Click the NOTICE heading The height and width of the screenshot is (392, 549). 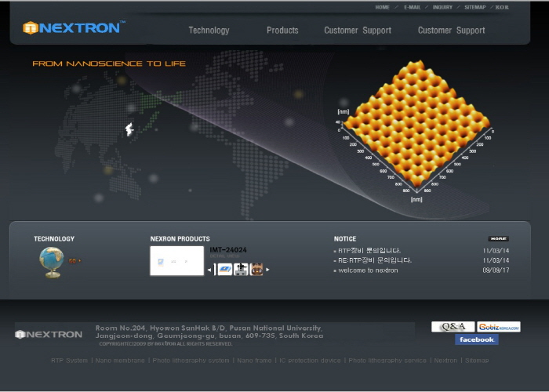tap(345, 238)
